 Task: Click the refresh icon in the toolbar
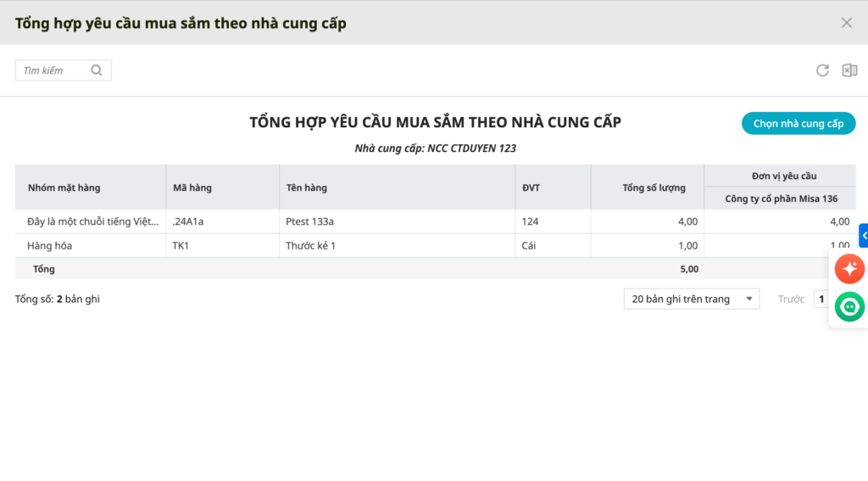[822, 70]
